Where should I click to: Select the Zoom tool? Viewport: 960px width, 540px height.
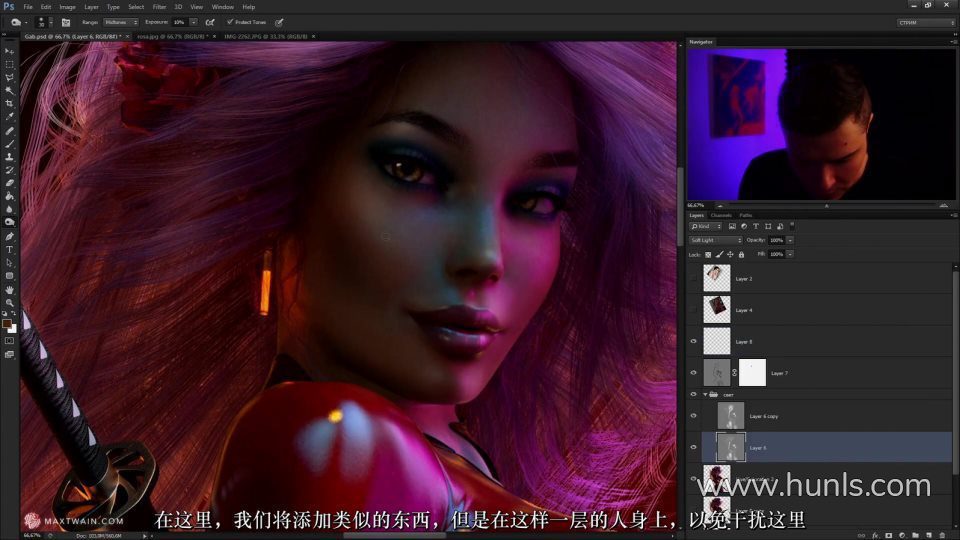click(9, 302)
